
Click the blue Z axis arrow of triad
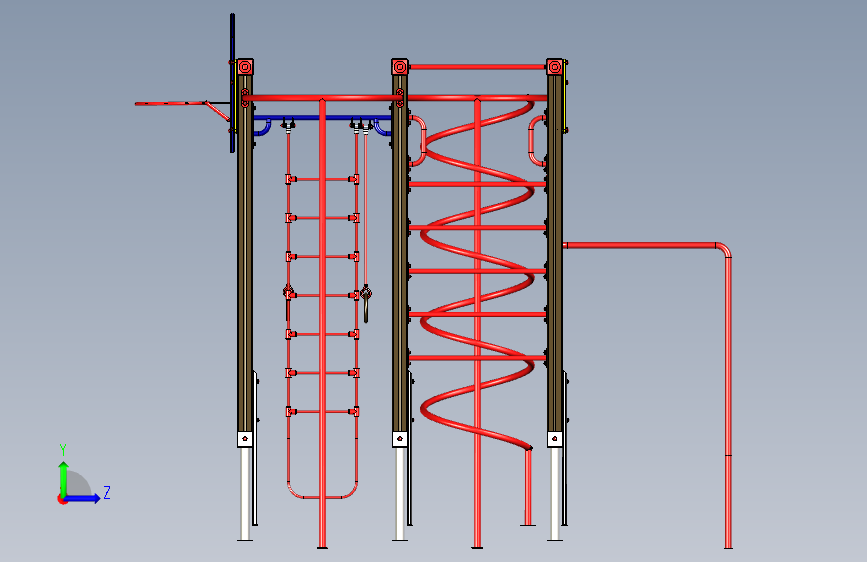(83, 498)
